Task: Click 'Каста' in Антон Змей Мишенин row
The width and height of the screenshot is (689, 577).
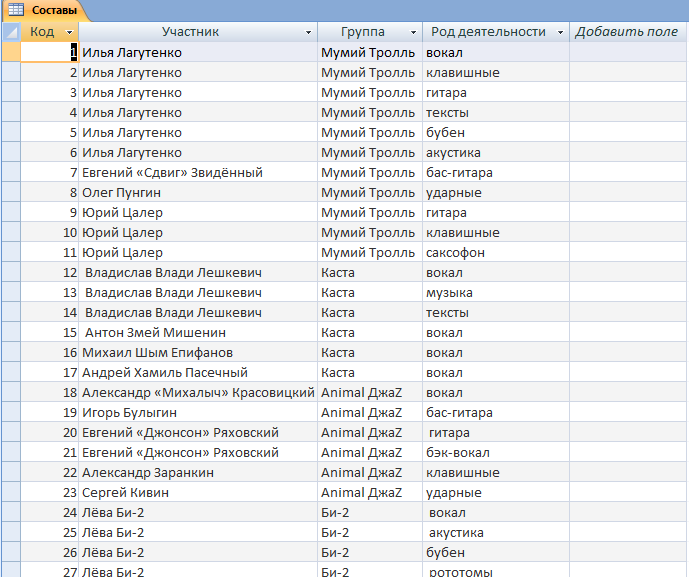Action: pos(370,333)
